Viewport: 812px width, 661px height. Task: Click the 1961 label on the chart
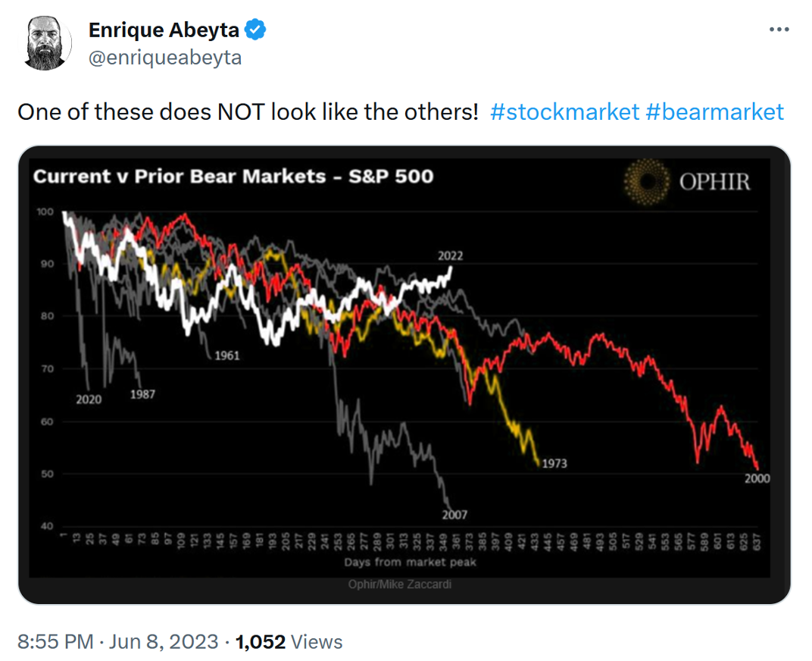(x=226, y=355)
